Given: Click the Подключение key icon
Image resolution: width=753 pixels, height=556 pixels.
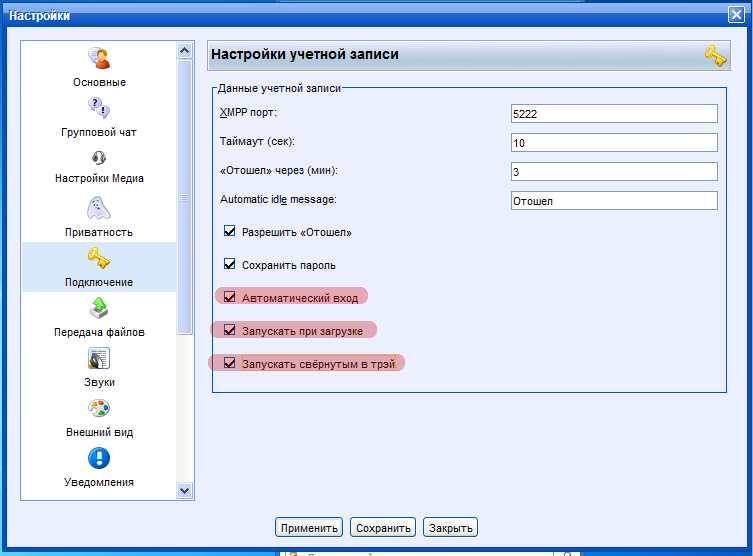Looking at the screenshot, I should [99, 258].
